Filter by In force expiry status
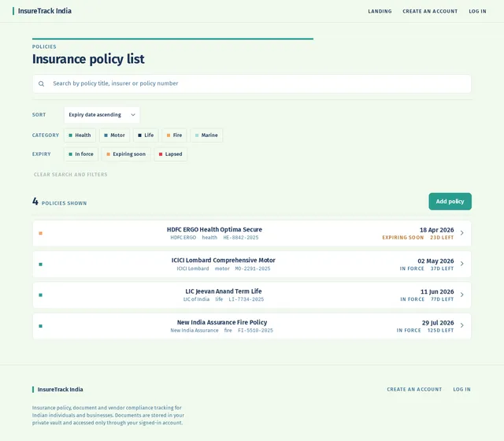Screen dimensions: 504x441 81,154
